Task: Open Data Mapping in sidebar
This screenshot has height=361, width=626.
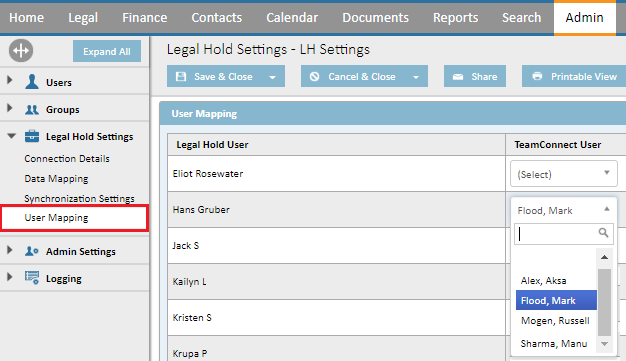Action: (56, 179)
